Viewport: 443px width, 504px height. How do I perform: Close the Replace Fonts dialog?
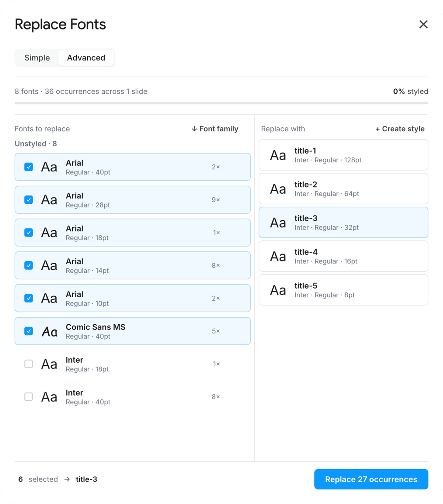(x=423, y=24)
